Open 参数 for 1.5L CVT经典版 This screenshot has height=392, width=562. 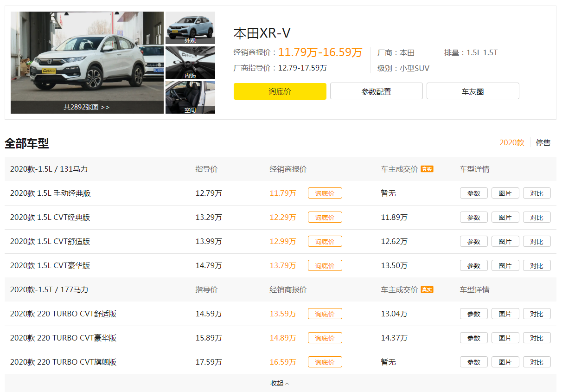[x=474, y=217]
